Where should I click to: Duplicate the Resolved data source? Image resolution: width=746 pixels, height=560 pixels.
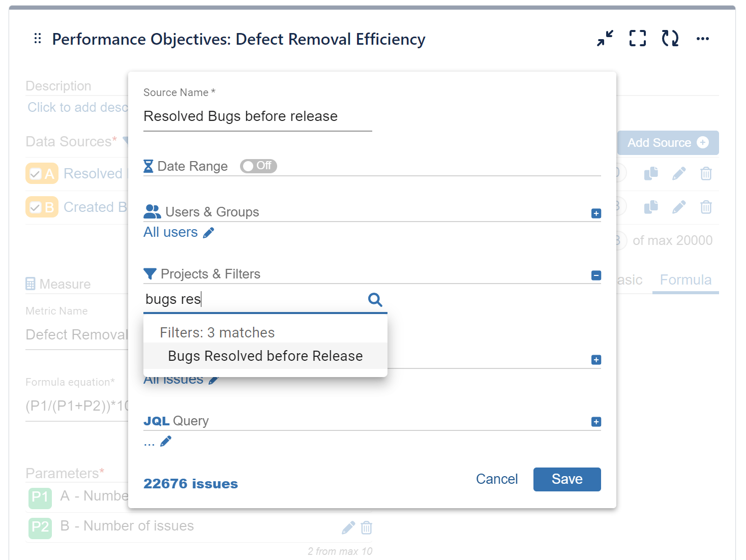pos(651,173)
